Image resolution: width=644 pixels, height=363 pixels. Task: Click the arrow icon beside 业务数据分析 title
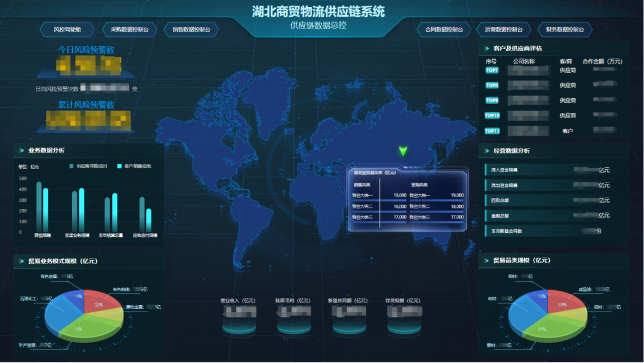(x=21, y=150)
